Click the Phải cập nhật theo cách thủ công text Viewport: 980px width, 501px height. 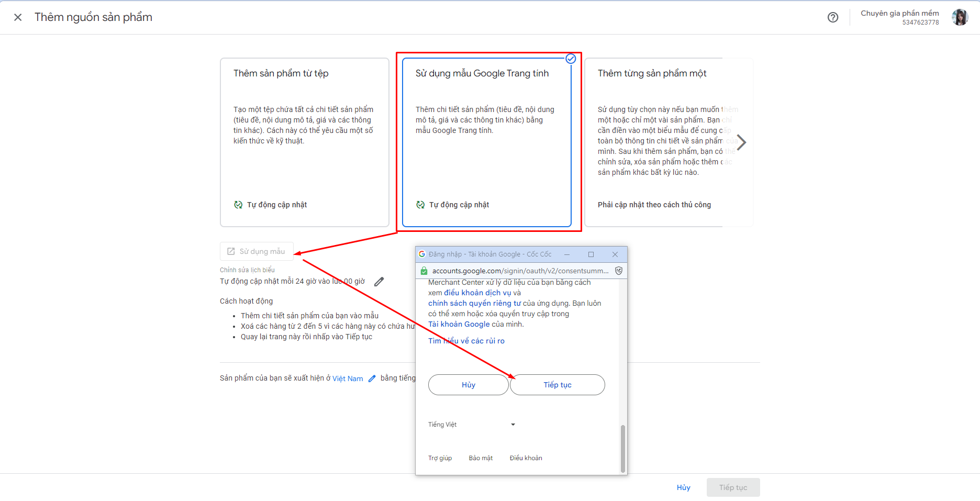[x=654, y=205]
